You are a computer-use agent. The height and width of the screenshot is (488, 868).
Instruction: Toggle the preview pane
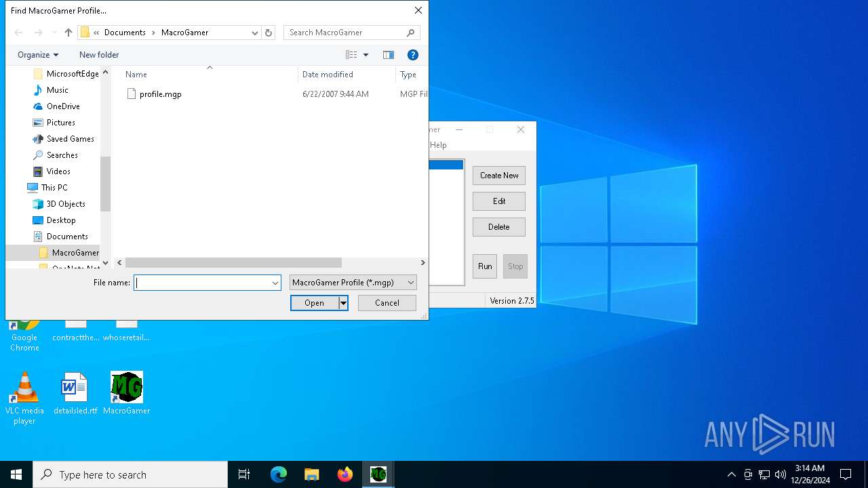point(389,55)
